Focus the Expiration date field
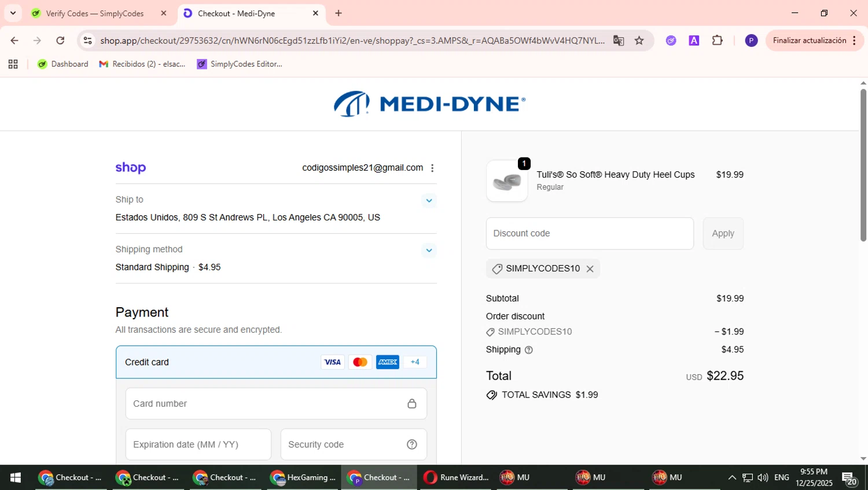The image size is (868, 490). tap(198, 445)
